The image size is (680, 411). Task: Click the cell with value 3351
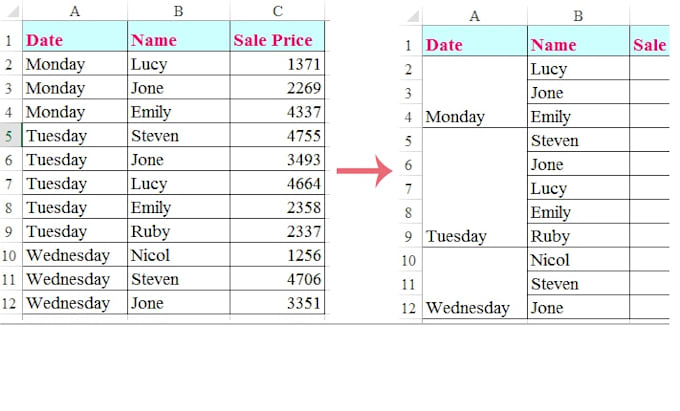(277, 303)
